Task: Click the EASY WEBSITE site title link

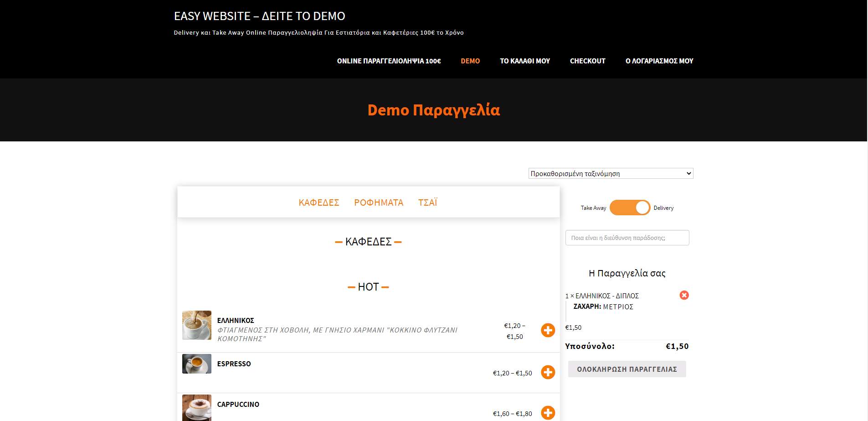Action: click(x=259, y=16)
